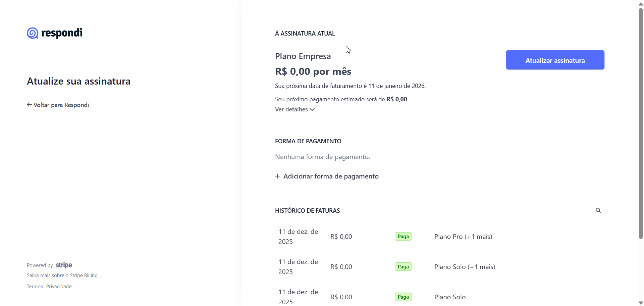
Task: Open the last Plano Solo invoice row
Action: click(438, 297)
